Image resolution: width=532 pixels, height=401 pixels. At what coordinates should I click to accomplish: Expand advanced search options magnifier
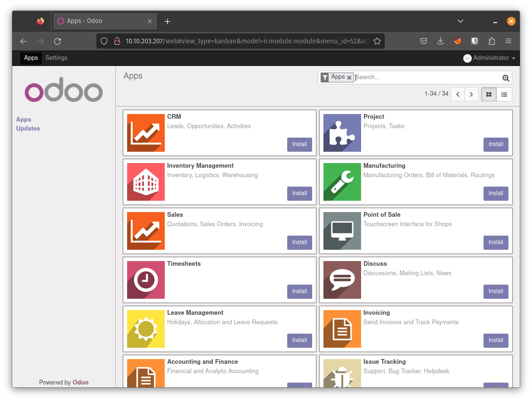click(506, 78)
